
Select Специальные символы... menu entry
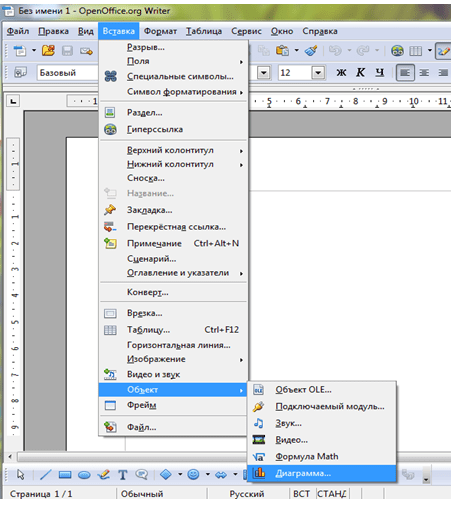pyautogui.click(x=173, y=76)
